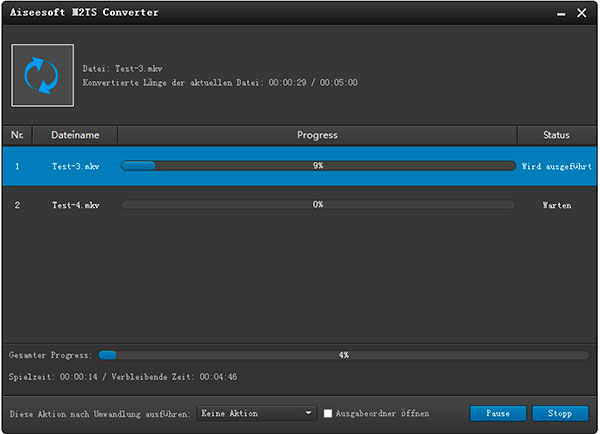Click the blue conversion refresh icon

click(42, 75)
